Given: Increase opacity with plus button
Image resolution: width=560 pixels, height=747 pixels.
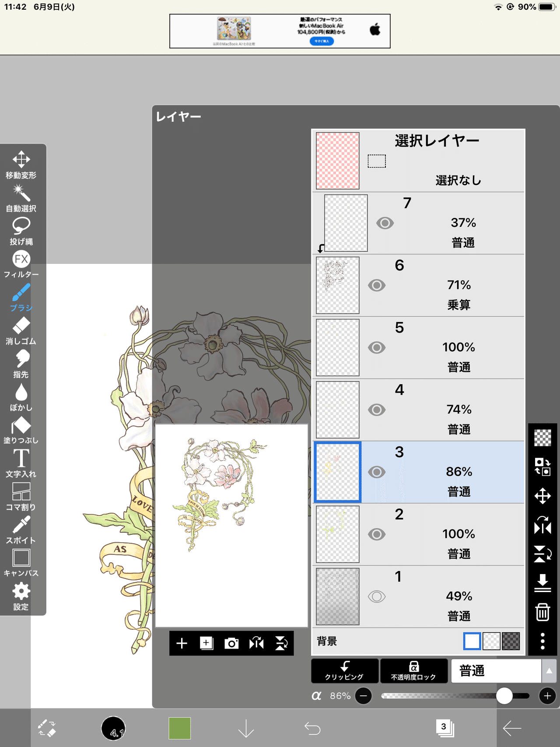Looking at the screenshot, I should 547,695.
